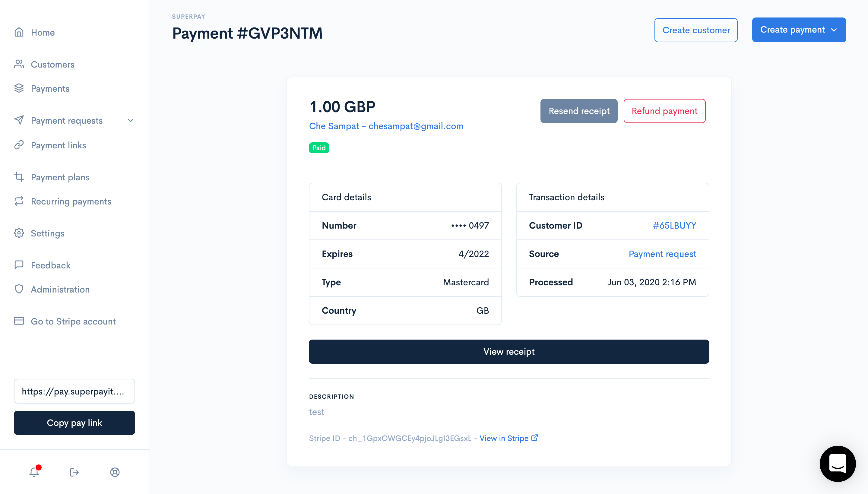Open notifications via the bell icon
Screen dimensions: 868x494
pos(34,472)
